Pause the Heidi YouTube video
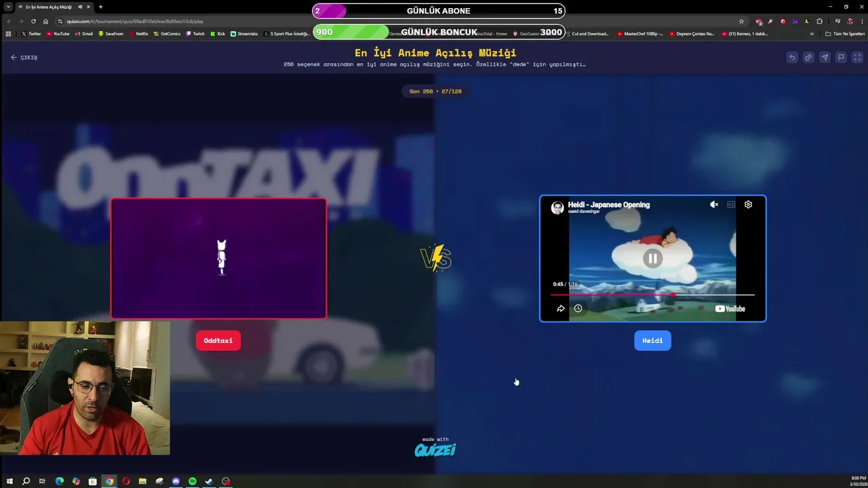The image size is (868, 488). [652, 258]
